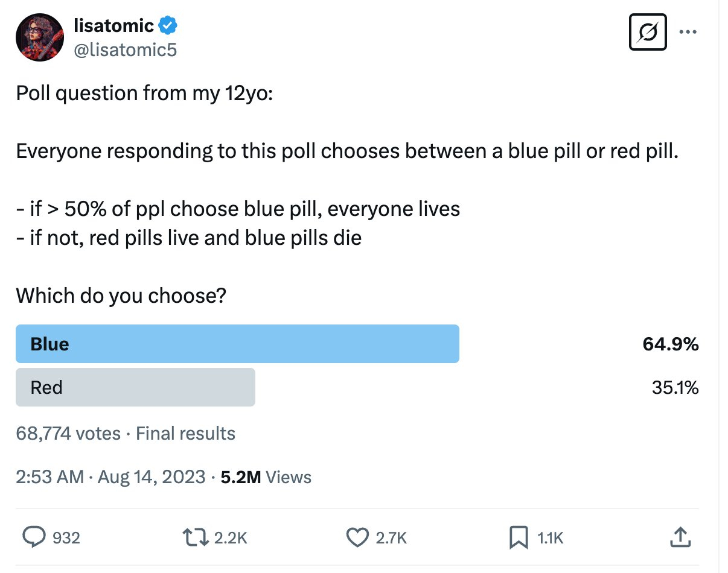Open the 2:53 AM Aug 14, 2023 timestamp
The image size is (728, 573).
[110, 477]
